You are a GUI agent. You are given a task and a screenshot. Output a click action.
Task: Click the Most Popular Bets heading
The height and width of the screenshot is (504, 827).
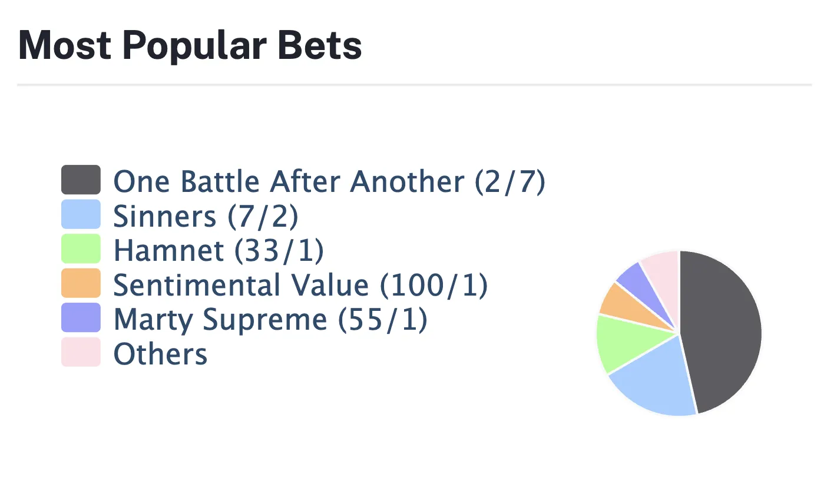click(190, 45)
